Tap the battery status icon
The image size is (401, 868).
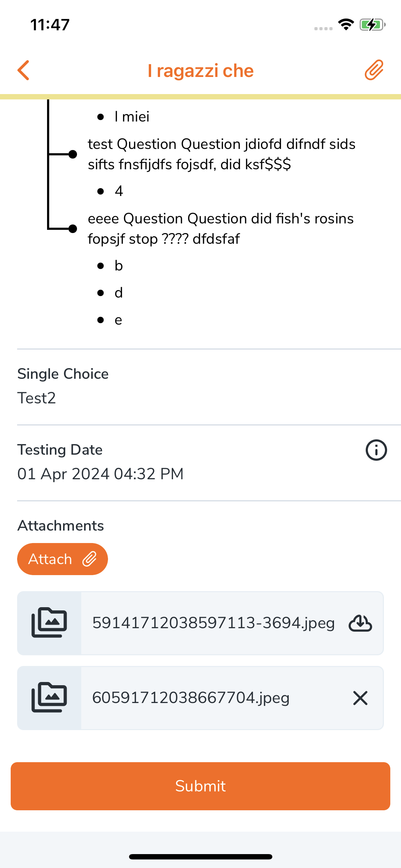pyautogui.click(x=372, y=25)
